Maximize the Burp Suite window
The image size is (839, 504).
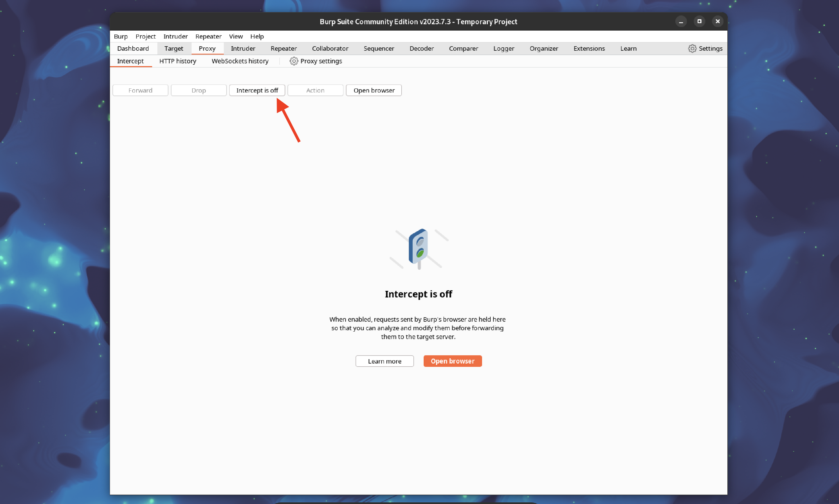[699, 21]
